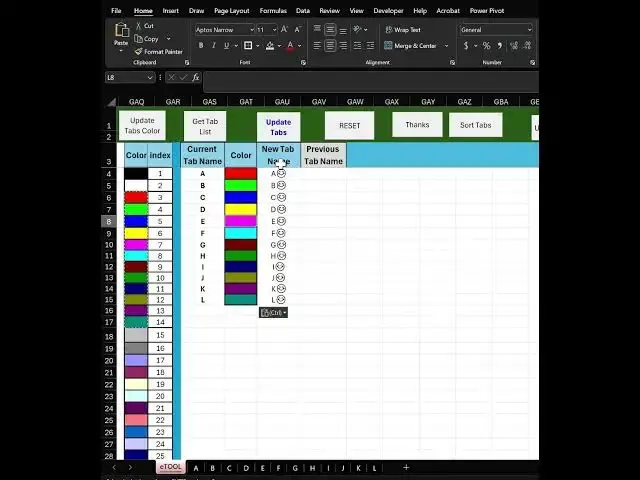Align text to the bottom
Viewport: 640px width, 480px height.
pyautogui.click(x=343, y=29)
